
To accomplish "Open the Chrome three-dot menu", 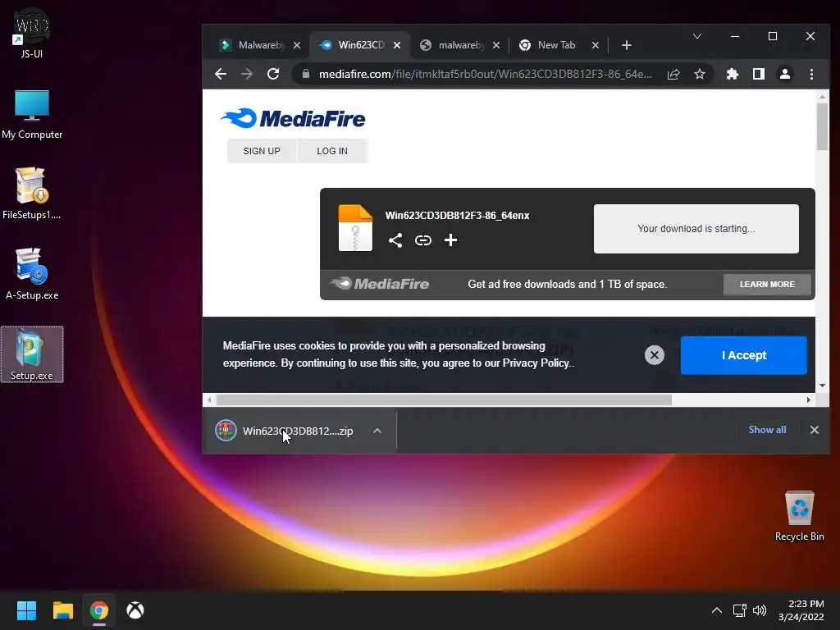I will tap(811, 74).
